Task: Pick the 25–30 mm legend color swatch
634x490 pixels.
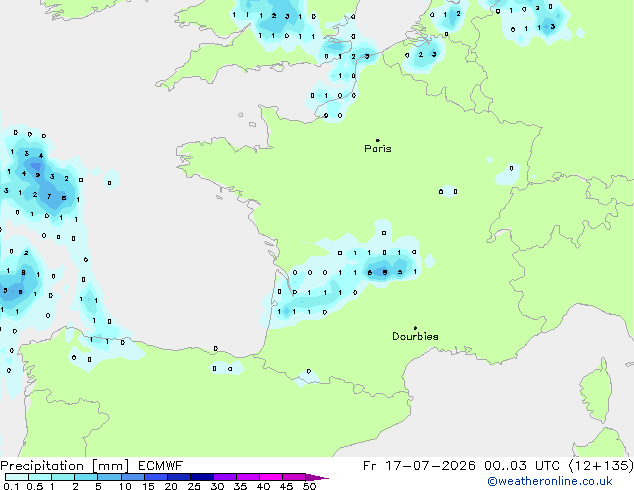Action: (x=202, y=477)
